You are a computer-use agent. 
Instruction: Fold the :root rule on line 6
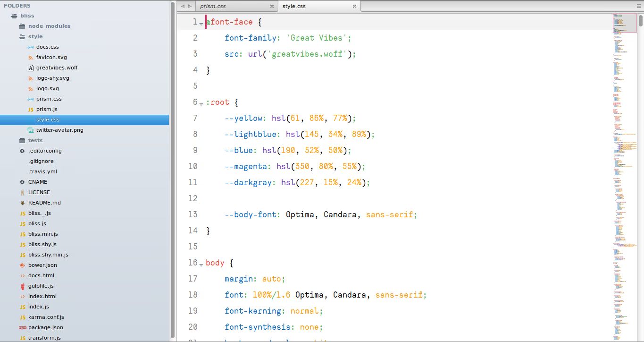pos(201,103)
